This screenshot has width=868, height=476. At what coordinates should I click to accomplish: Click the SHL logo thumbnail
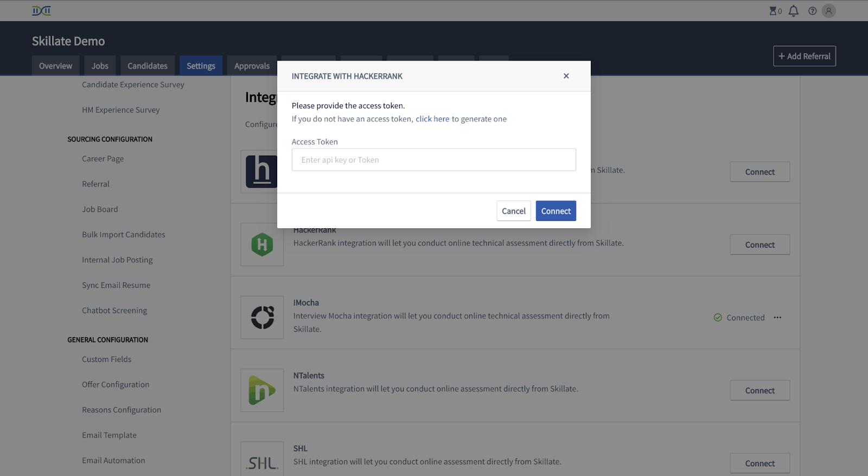click(262, 460)
